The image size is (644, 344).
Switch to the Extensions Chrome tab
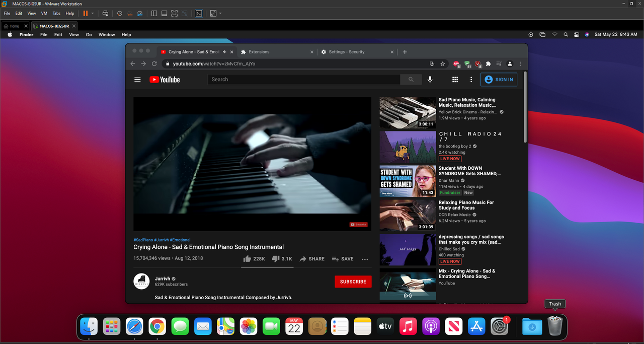tap(277, 52)
